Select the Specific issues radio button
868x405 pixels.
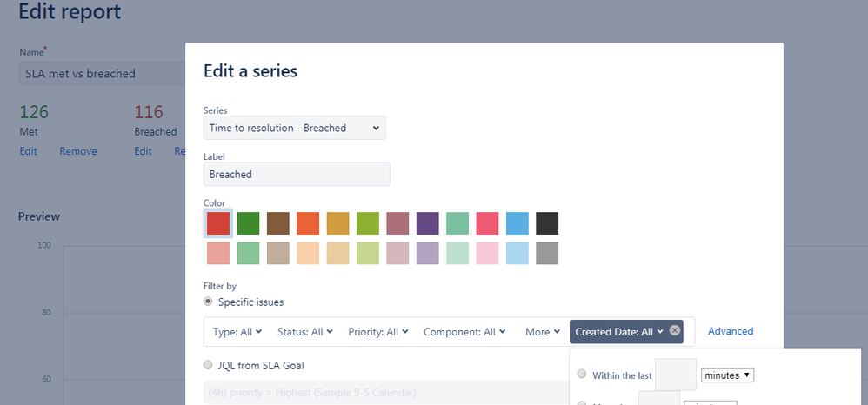pos(208,302)
